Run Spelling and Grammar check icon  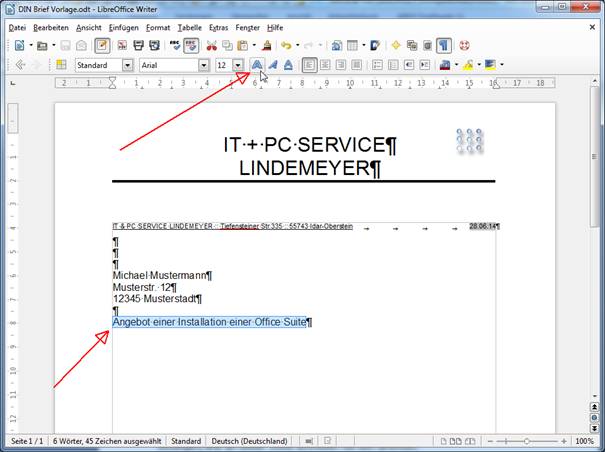pos(175,46)
